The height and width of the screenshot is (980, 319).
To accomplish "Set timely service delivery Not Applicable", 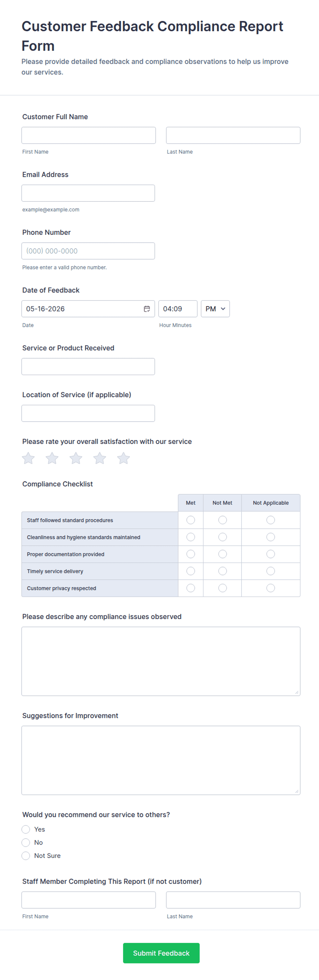I will coord(271,571).
